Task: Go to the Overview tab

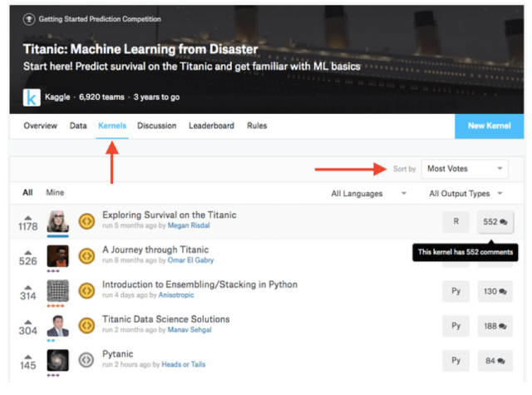Action: click(41, 126)
